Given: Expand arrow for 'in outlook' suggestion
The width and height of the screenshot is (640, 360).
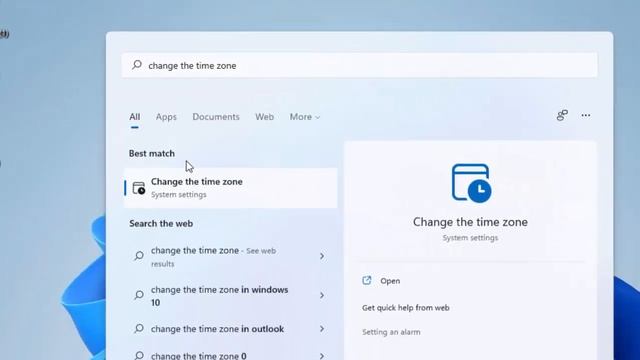Looking at the screenshot, I should point(322,329).
